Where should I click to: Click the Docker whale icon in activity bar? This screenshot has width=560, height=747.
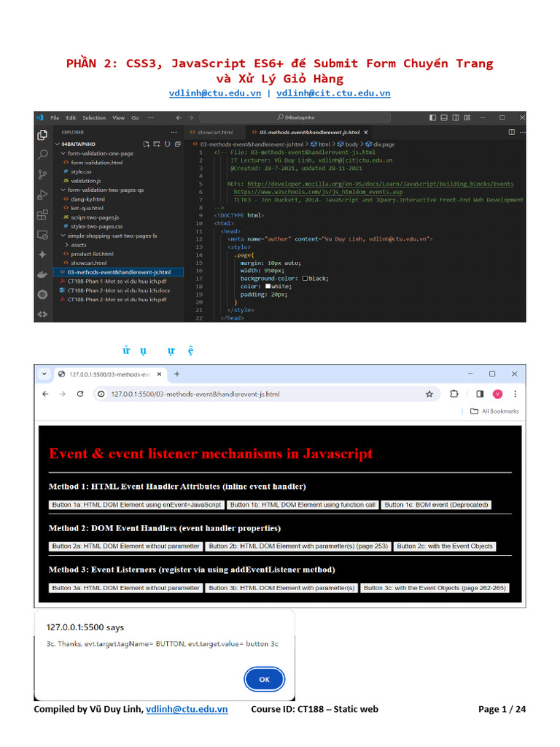42,274
